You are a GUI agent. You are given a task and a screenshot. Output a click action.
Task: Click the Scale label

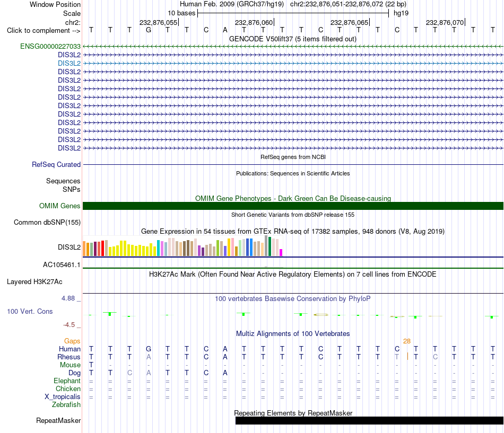click(x=72, y=13)
